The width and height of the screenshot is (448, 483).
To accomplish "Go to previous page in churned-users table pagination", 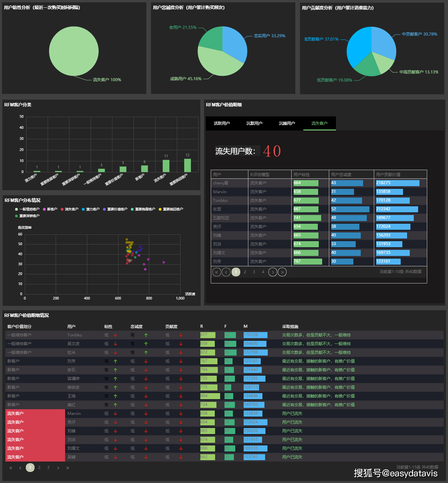I will 226,272.
